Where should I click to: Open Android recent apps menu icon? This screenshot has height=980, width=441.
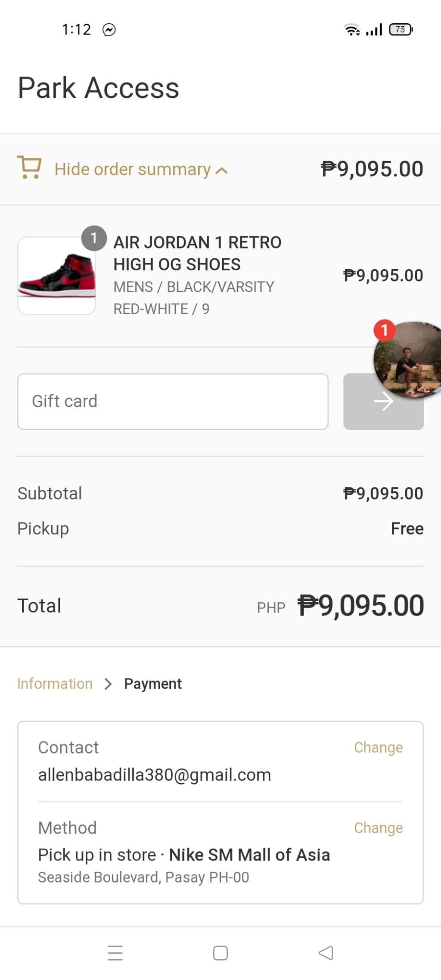115,953
